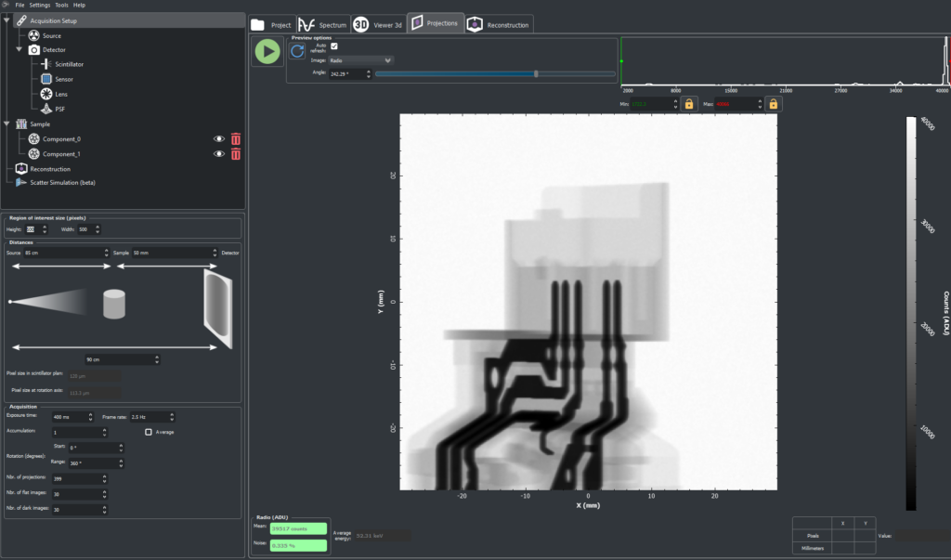951x560 pixels.
Task: Enable the Average checkbox
Action: pos(149,432)
